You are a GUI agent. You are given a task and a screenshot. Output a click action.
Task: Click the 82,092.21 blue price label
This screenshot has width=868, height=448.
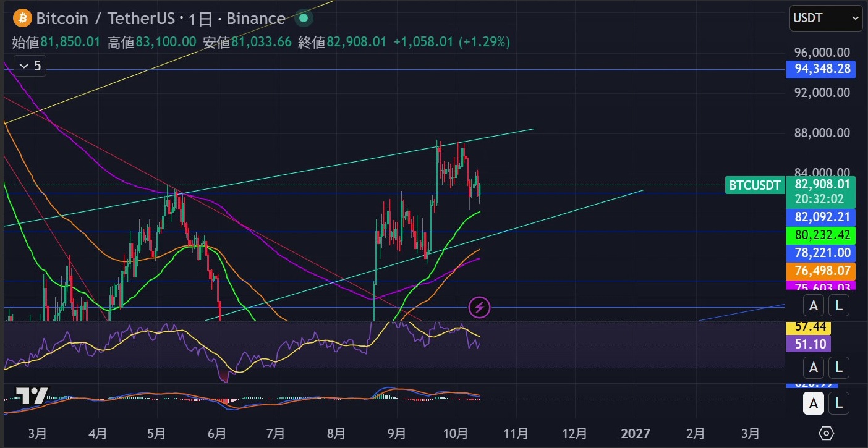pos(820,217)
